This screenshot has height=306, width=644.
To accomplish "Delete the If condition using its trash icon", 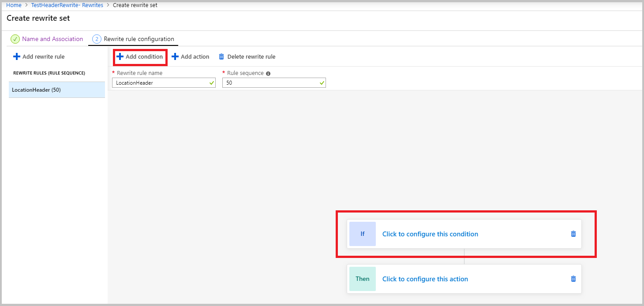I will click(x=573, y=234).
